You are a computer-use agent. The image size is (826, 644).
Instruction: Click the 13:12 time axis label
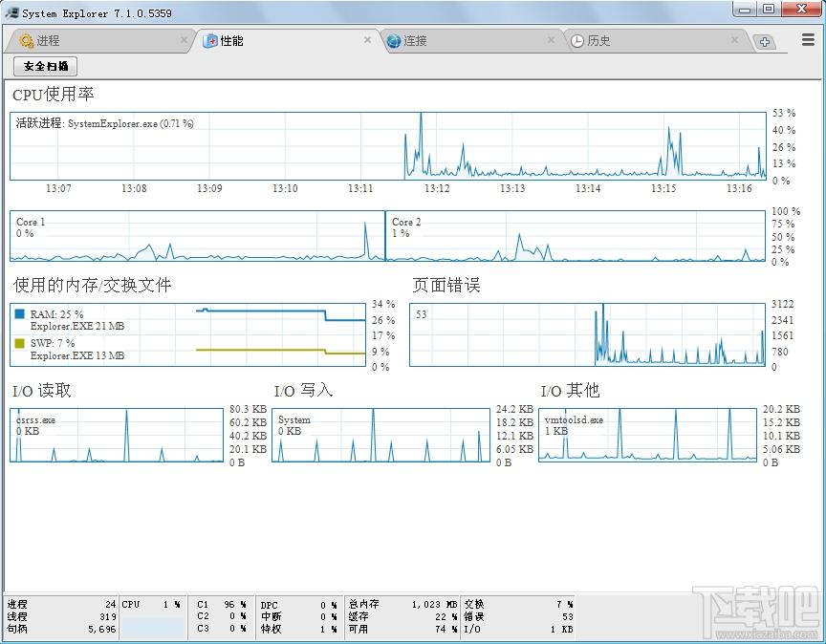(x=437, y=188)
